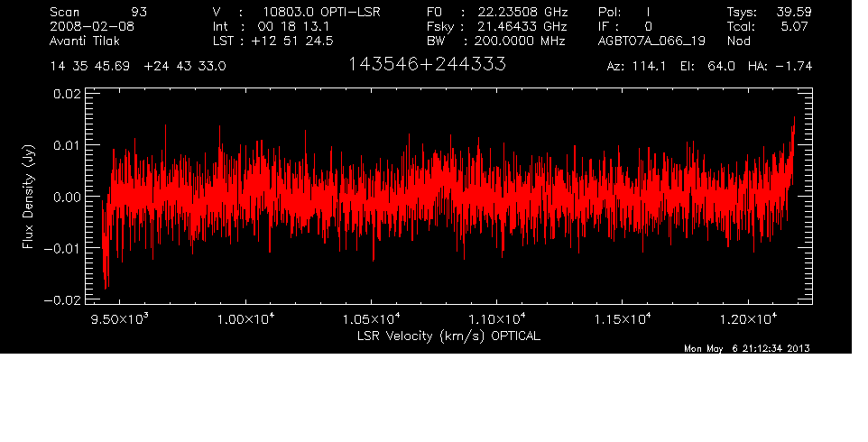The width and height of the screenshot is (868, 442).
Task: Click observer name Avanti Tilak
Action: pyautogui.click(x=85, y=41)
